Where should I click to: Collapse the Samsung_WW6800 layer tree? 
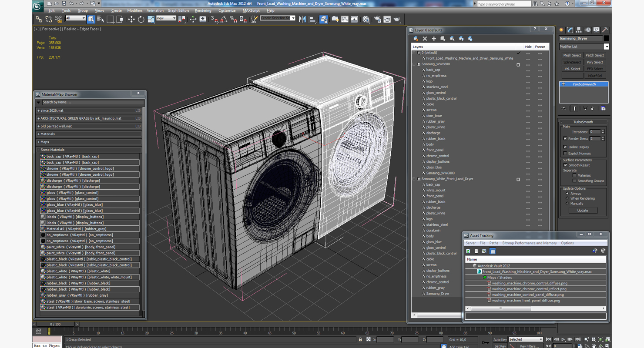[414, 64]
